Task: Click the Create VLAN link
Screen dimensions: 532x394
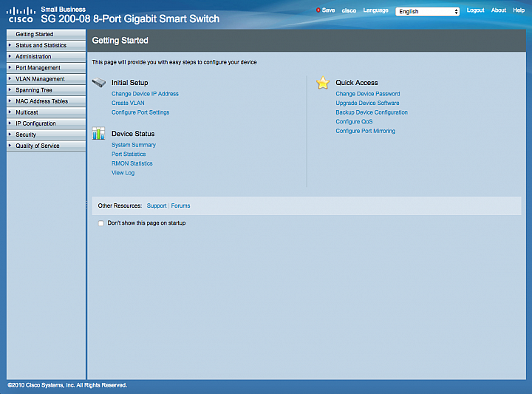Action: click(x=128, y=103)
